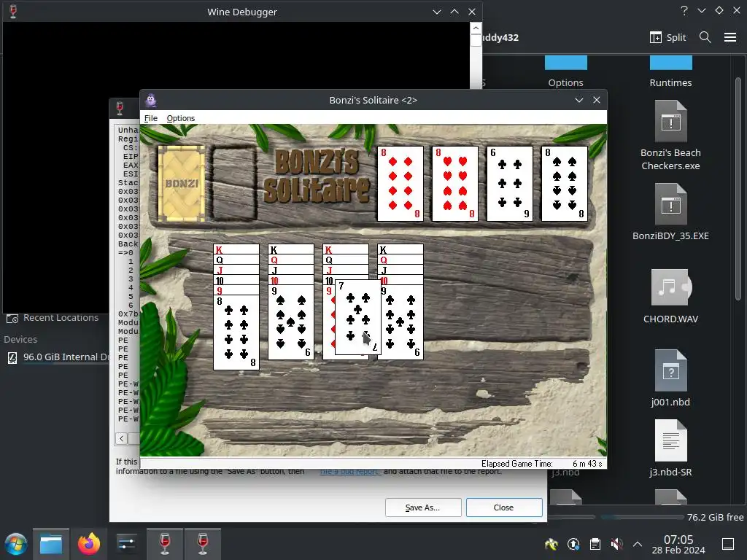Select the 8 of diamonds foundation card
The width and height of the screenshot is (747, 560).
pos(400,183)
